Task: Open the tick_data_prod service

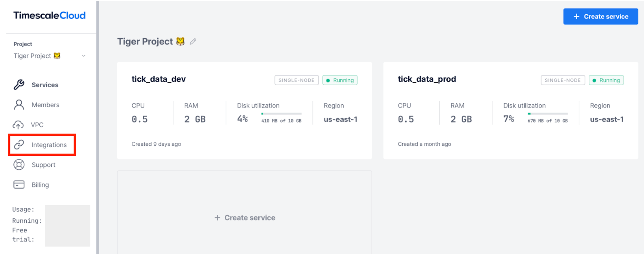Action: point(426,79)
